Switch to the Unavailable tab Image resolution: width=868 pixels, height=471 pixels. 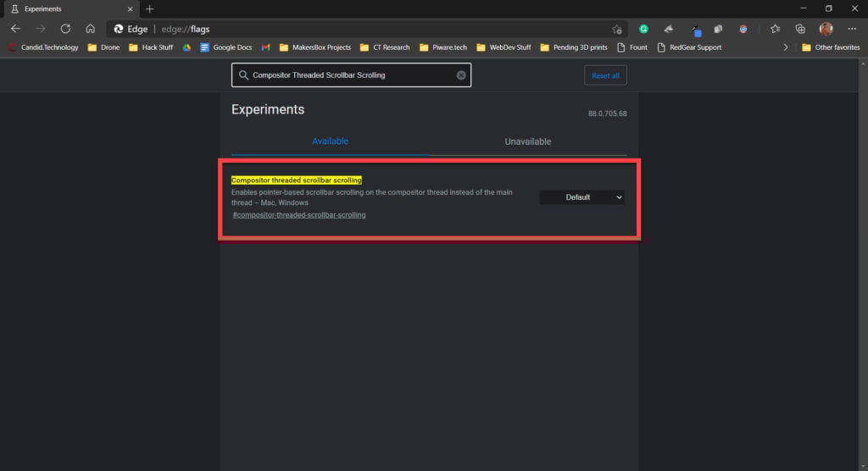[527, 141]
